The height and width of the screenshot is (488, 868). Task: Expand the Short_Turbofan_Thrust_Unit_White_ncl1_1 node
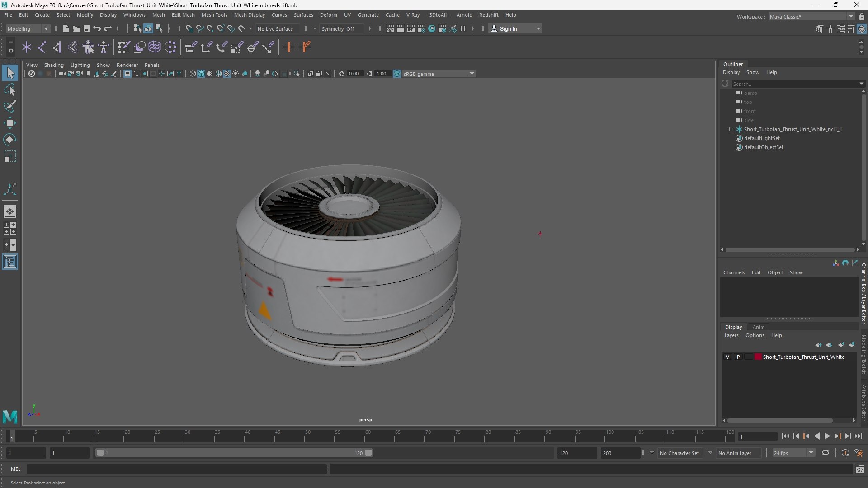coord(731,129)
